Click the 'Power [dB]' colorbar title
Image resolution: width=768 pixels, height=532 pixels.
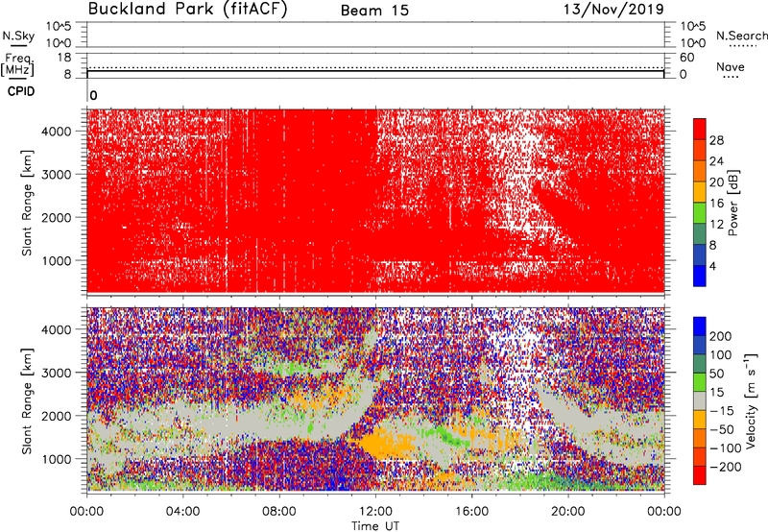pos(732,203)
